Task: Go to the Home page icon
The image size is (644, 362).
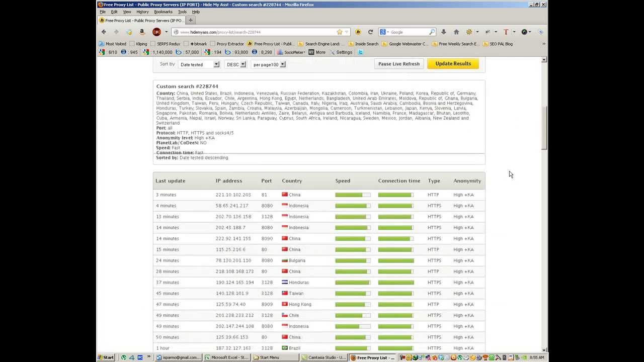Action: (456, 32)
